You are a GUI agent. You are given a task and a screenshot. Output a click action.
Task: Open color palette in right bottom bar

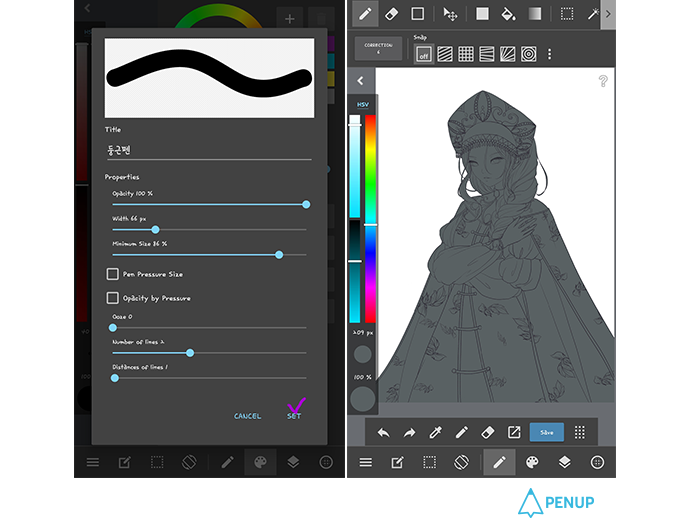(x=532, y=462)
